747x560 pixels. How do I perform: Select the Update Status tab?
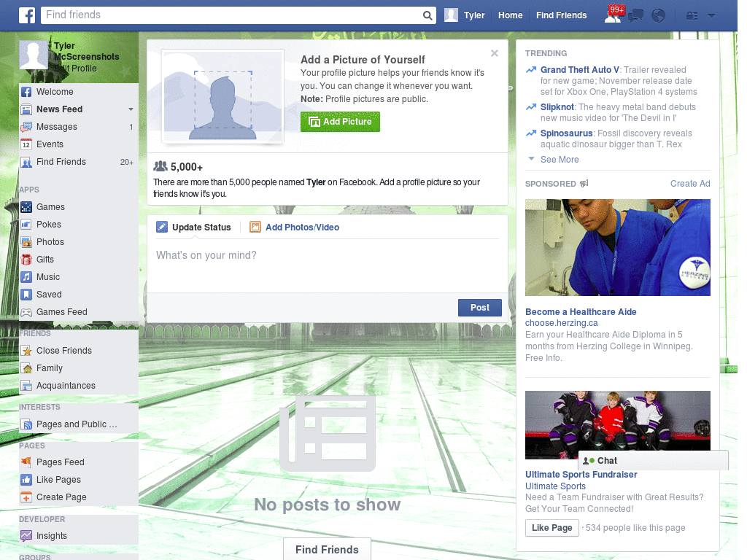(194, 227)
